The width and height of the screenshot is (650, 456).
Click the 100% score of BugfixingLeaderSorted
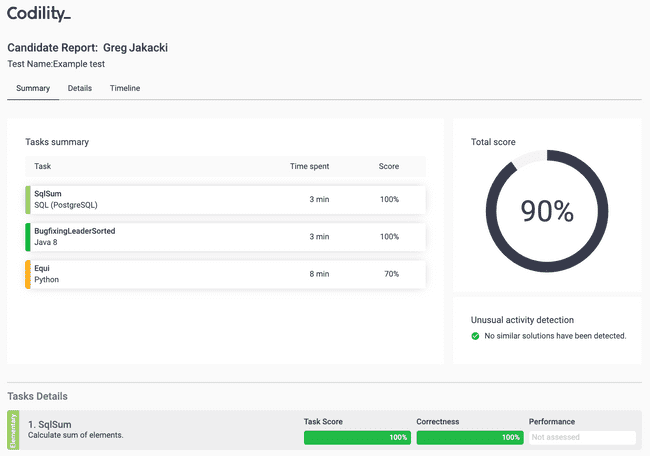[x=389, y=237]
